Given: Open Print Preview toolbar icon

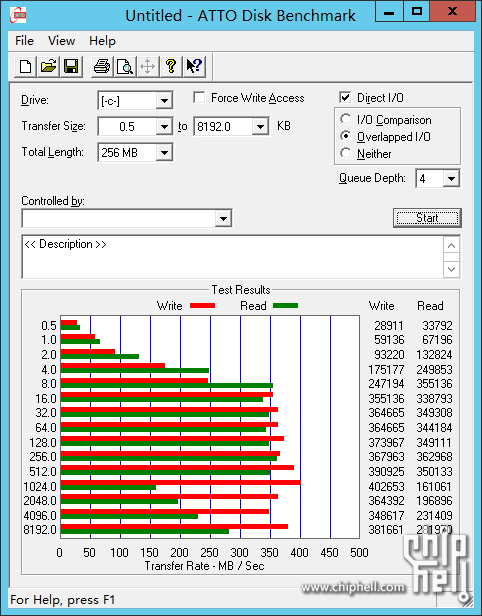Looking at the screenshot, I should 125,66.
